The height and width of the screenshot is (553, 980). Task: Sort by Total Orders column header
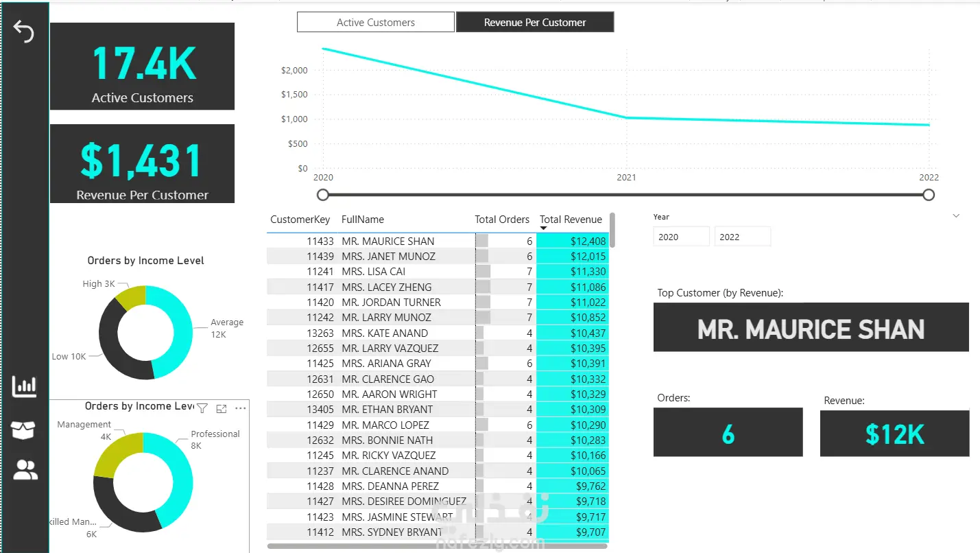502,220
